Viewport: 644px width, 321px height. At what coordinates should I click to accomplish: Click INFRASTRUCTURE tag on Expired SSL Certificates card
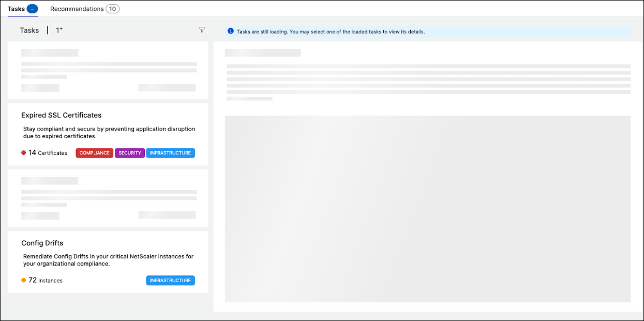171,153
